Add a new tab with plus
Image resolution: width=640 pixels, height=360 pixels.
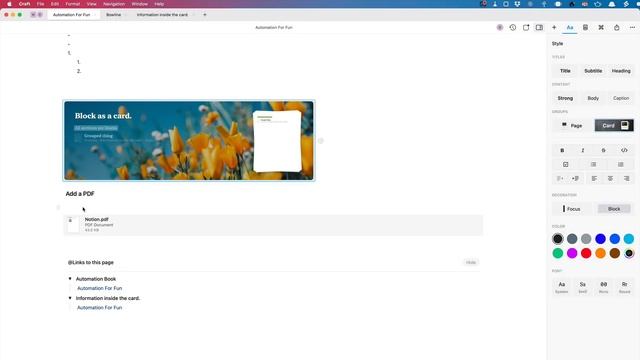pyautogui.click(x=204, y=15)
